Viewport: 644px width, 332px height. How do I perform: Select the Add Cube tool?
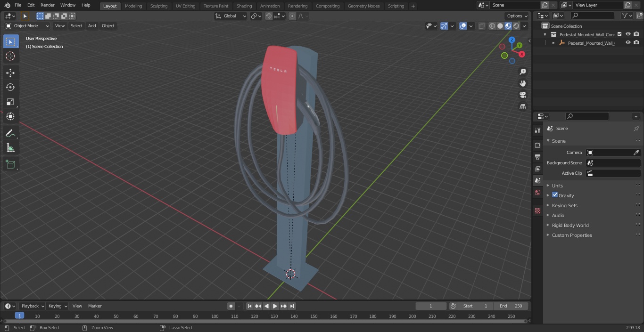(x=10, y=165)
